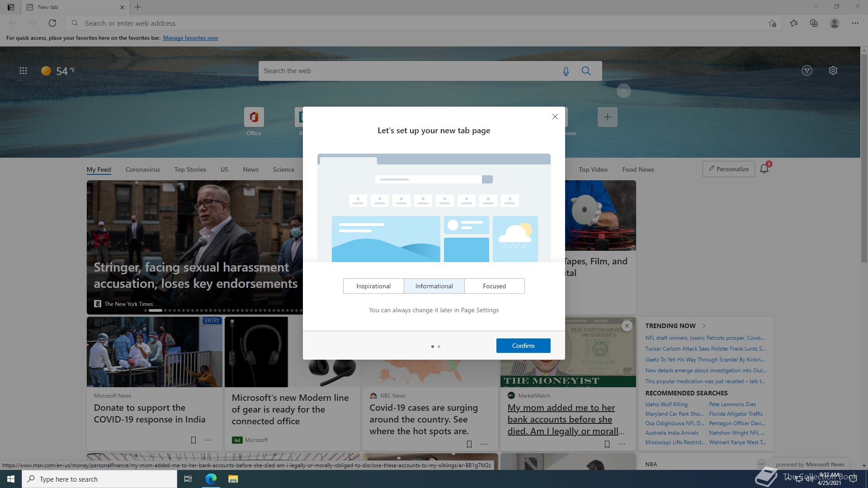Collapse the quick links row
Screen dimensions: 868x488
623,91
